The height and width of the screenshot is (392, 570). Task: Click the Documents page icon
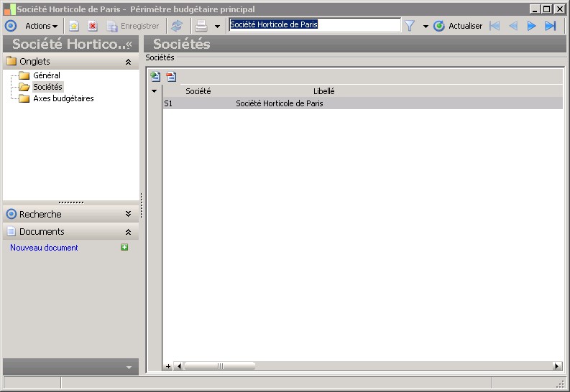[12, 231]
